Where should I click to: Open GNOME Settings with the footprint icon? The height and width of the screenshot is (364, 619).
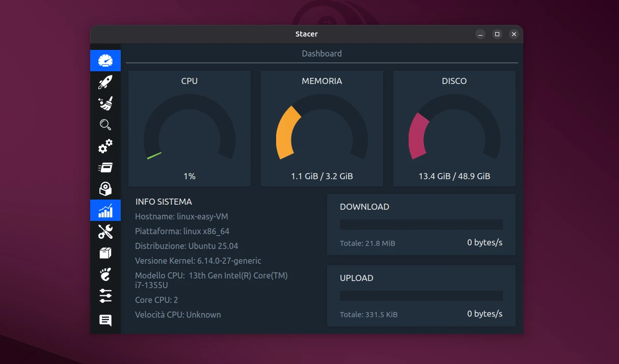pyautogui.click(x=105, y=274)
